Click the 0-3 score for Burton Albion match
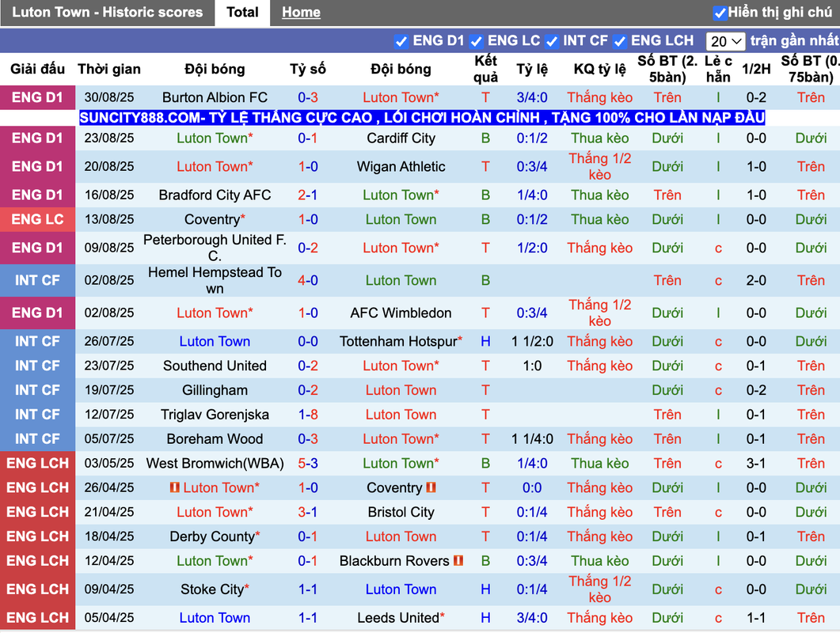This screenshot has height=633, width=840. [x=307, y=97]
